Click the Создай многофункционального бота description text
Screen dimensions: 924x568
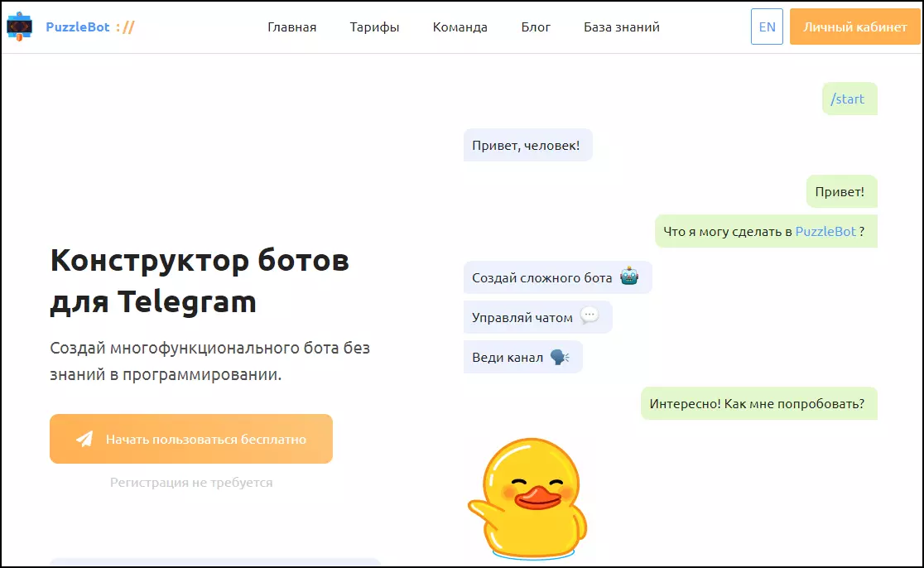pyautogui.click(x=209, y=361)
